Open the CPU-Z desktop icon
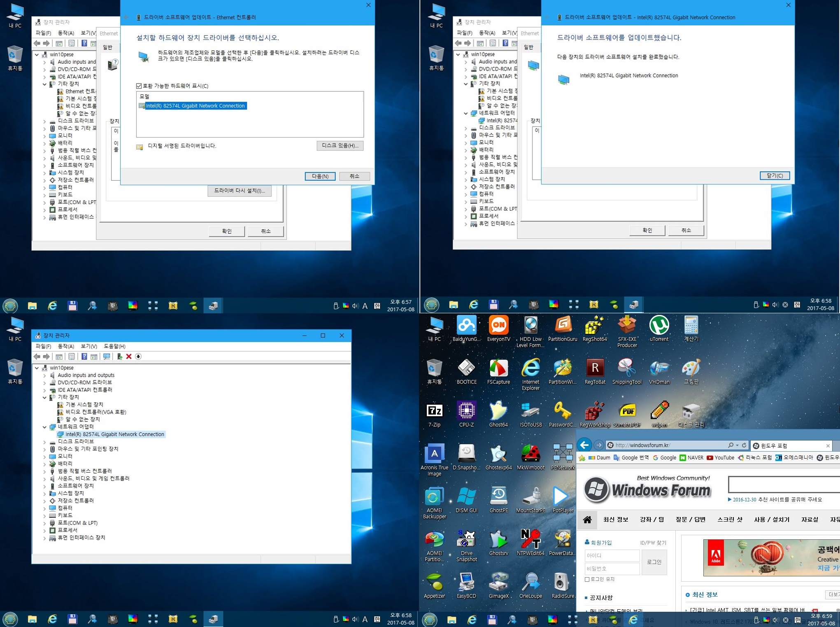Image resolution: width=840 pixels, height=627 pixels. tap(466, 414)
